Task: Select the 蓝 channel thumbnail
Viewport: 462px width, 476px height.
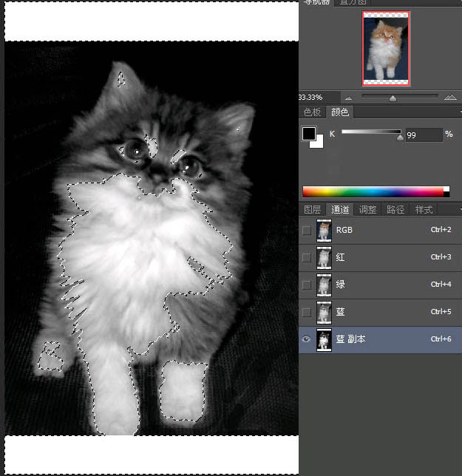Action: click(x=324, y=312)
